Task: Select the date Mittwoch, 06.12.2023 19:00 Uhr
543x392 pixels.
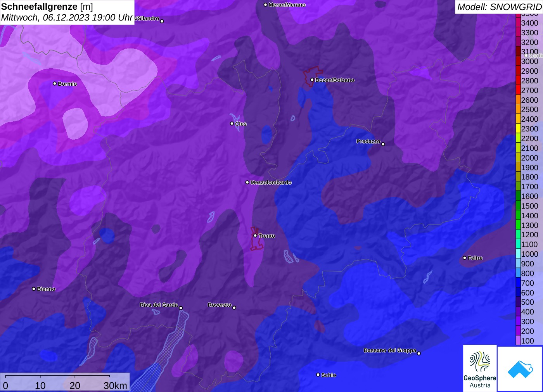Action: click(x=67, y=17)
